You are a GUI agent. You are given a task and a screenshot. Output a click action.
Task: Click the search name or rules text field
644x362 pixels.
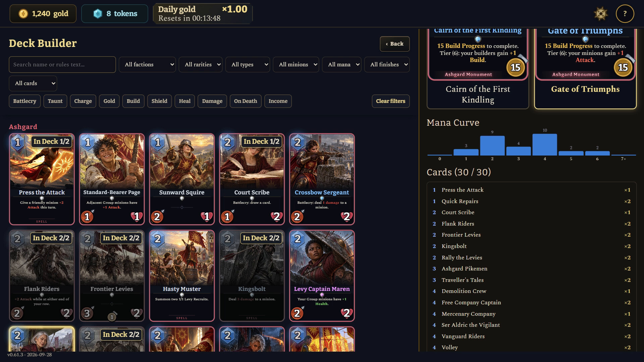point(62,64)
